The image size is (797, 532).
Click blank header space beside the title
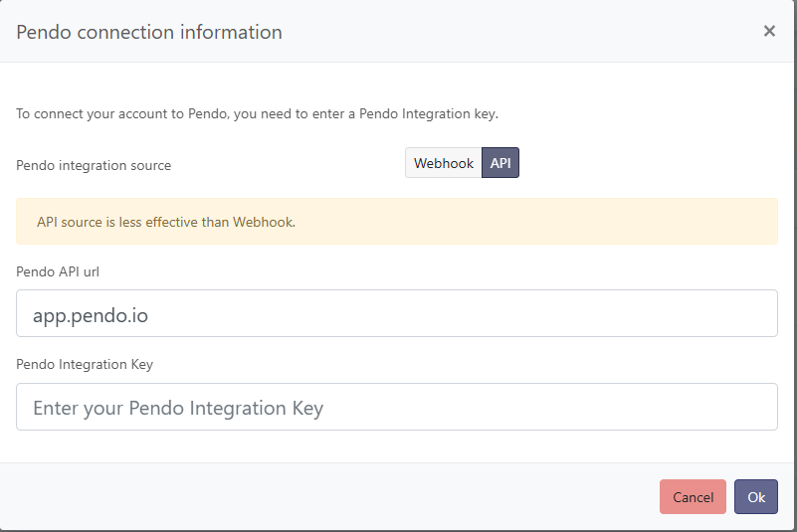coord(517,32)
